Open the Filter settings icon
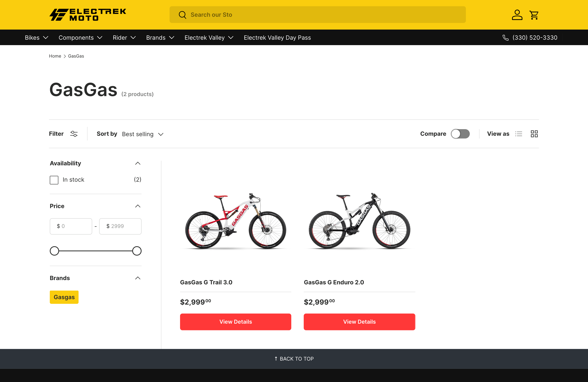Image resolution: width=588 pixels, height=382 pixels. (x=74, y=134)
